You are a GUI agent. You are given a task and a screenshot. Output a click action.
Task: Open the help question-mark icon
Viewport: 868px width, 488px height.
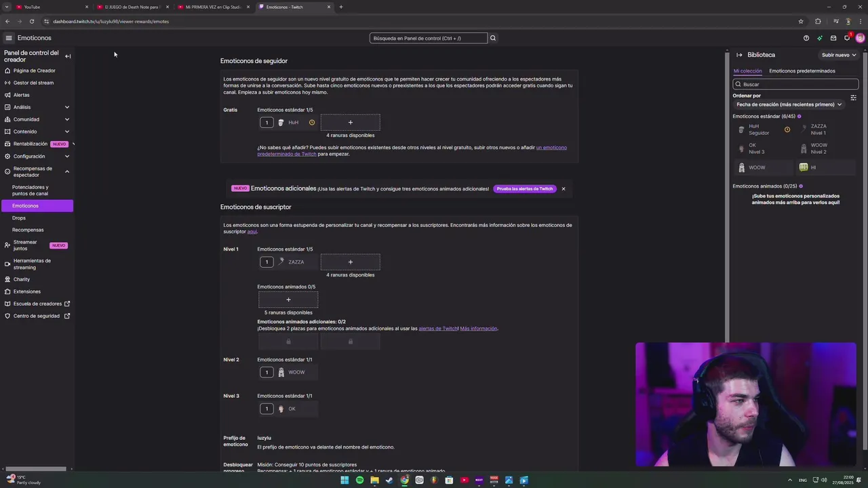[x=806, y=38]
